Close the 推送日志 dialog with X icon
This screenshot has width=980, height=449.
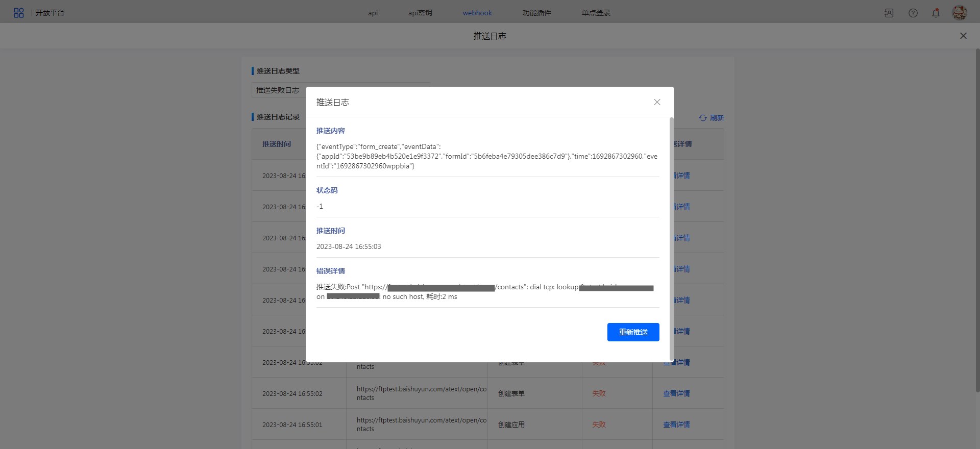point(657,102)
